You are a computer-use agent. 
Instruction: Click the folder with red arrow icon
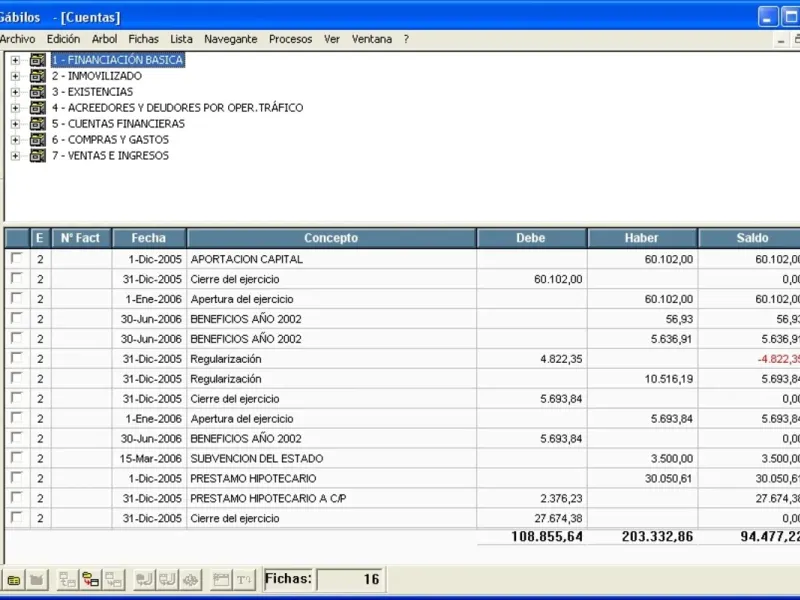[x=90, y=580]
